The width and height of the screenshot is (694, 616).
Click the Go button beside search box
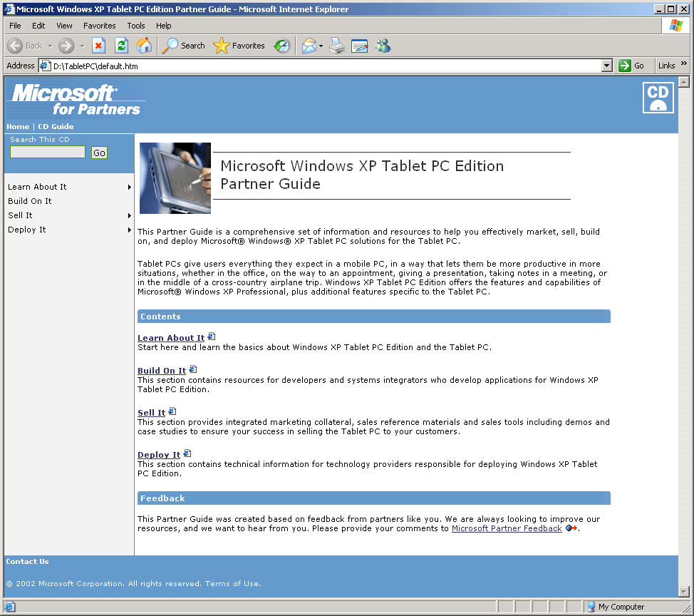pyautogui.click(x=100, y=153)
